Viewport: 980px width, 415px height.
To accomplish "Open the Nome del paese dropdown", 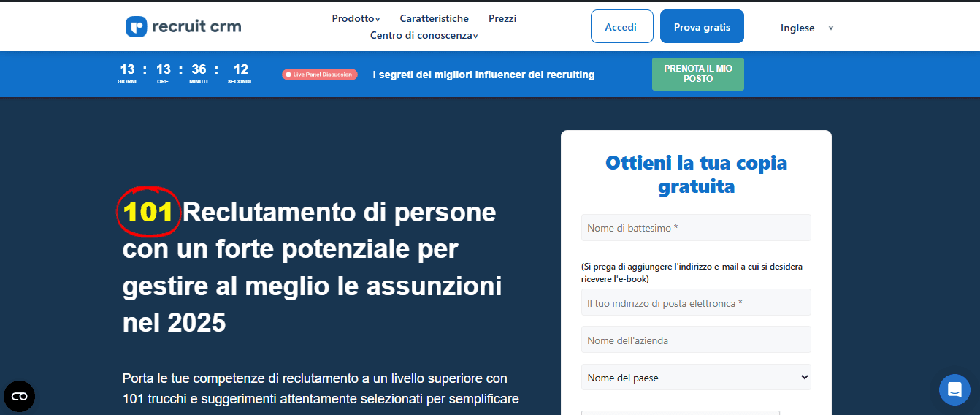I will tap(696, 378).
